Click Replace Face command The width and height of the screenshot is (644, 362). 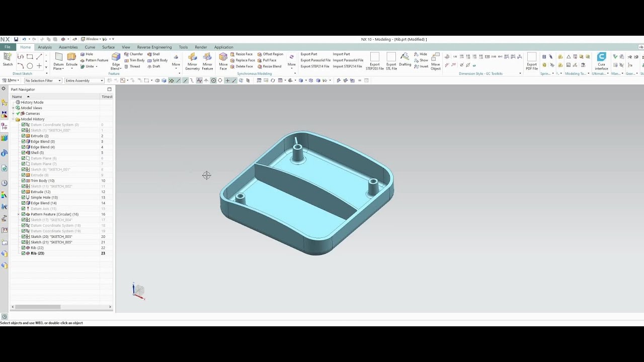243,60
